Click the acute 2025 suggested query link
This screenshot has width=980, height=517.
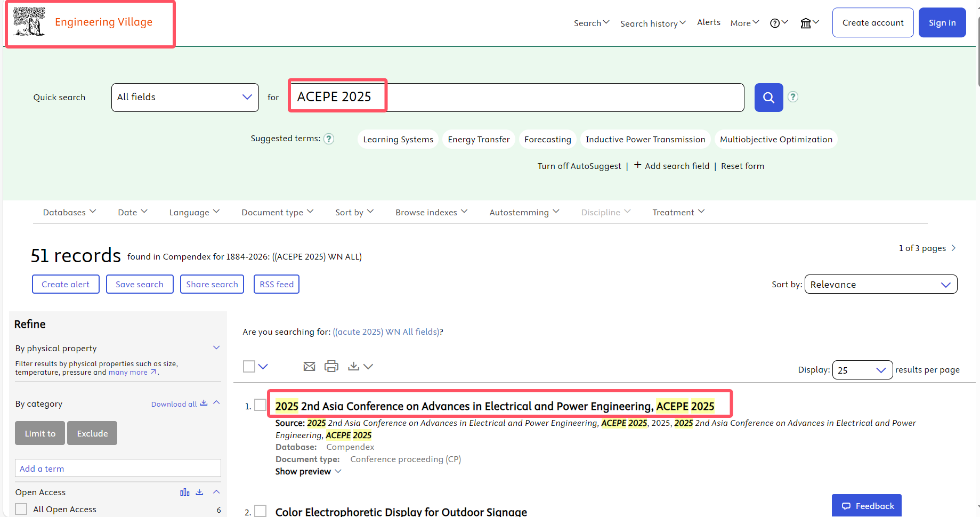click(x=386, y=332)
